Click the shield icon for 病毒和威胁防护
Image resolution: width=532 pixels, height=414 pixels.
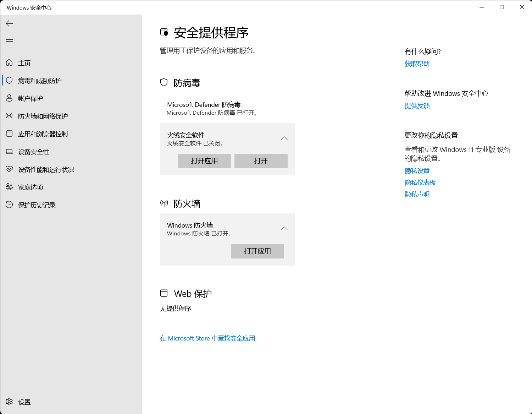pyautogui.click(x=9, y=81)
